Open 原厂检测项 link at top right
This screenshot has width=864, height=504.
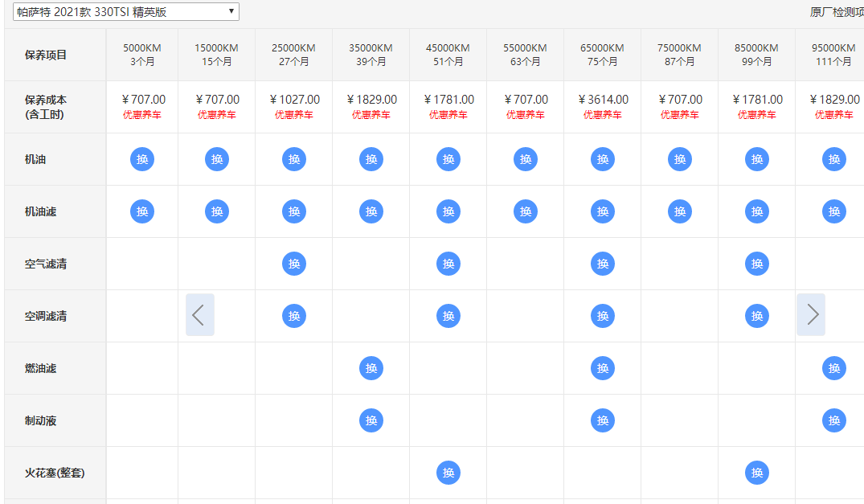[837, 12]
